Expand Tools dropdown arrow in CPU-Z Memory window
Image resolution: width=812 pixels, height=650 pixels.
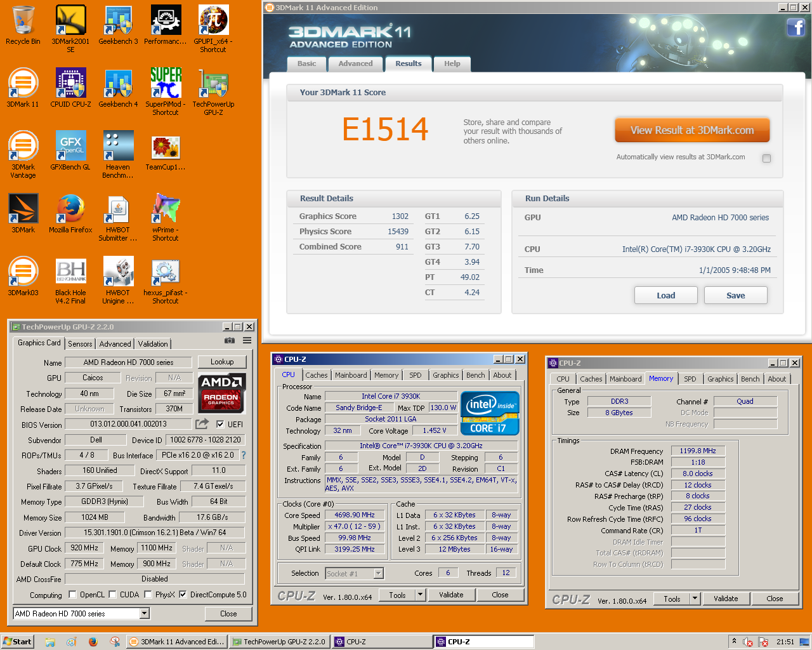695,599
